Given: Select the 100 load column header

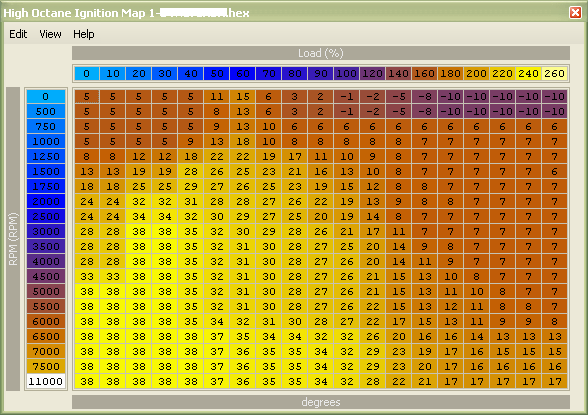Looking at the screenshot, I should 346,73.
